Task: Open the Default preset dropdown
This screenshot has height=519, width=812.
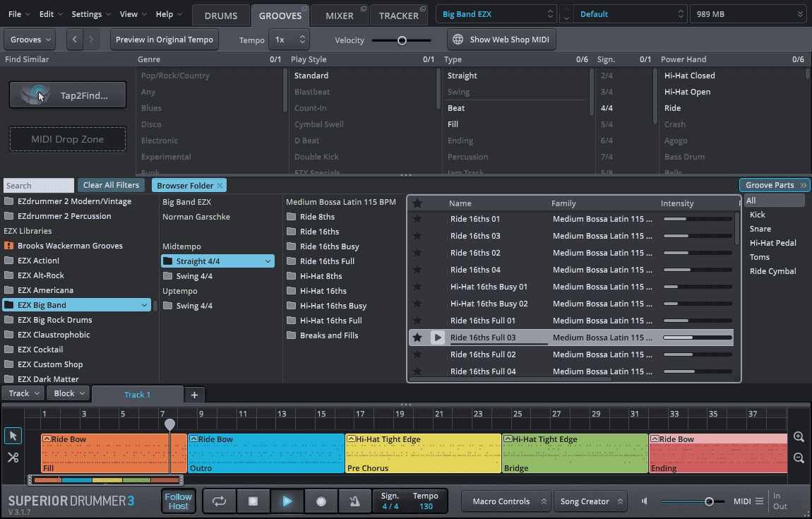Action: (631, 14)
